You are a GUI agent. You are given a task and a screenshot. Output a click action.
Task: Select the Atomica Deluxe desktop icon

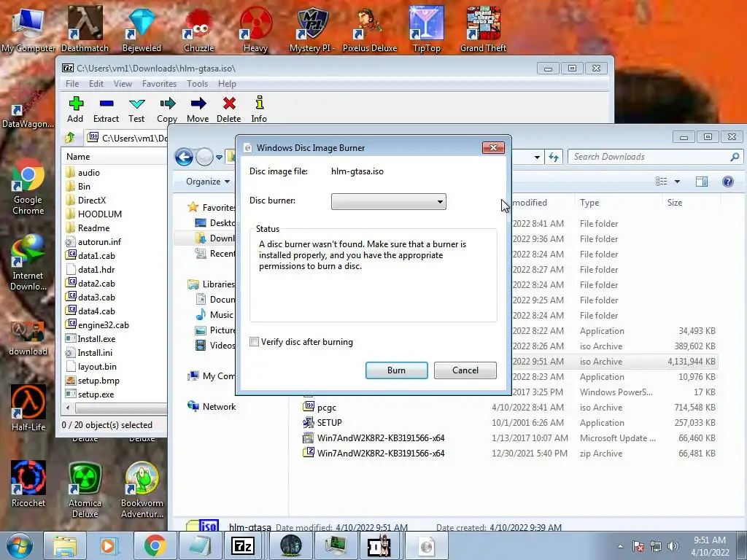(85, 489)
